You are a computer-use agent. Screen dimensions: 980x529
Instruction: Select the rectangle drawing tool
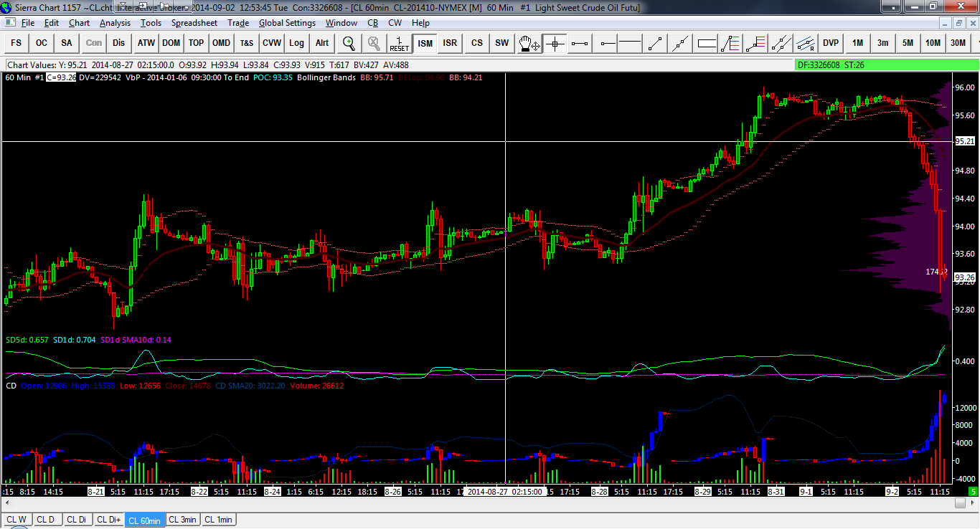707,43
